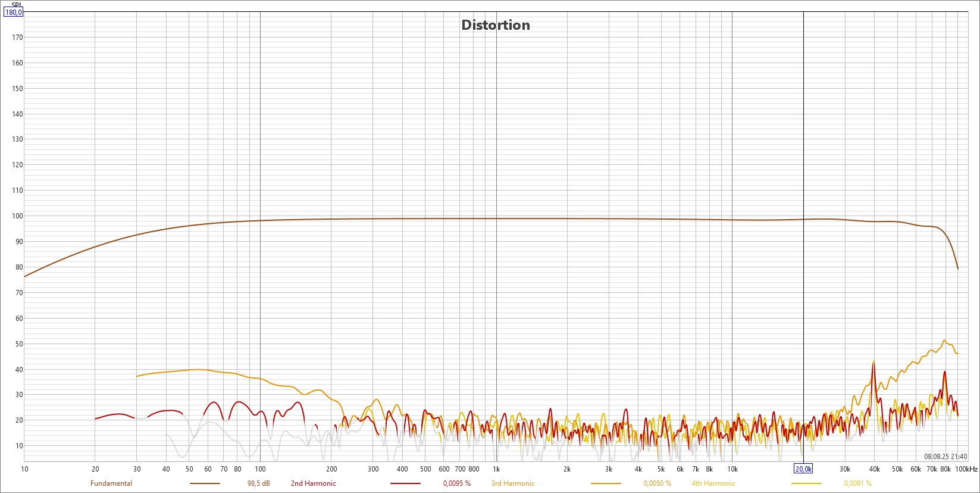Click the 98,5 dB fundamental level value
Viewport: 980px width, 493px height.
259,483
